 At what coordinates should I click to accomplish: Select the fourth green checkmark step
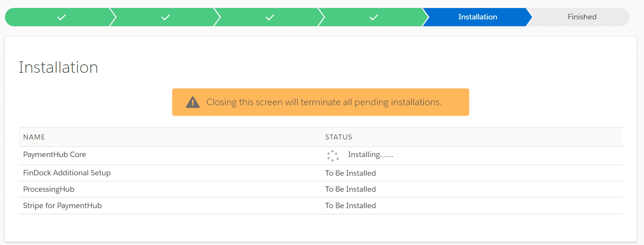[x=374, y=17]
